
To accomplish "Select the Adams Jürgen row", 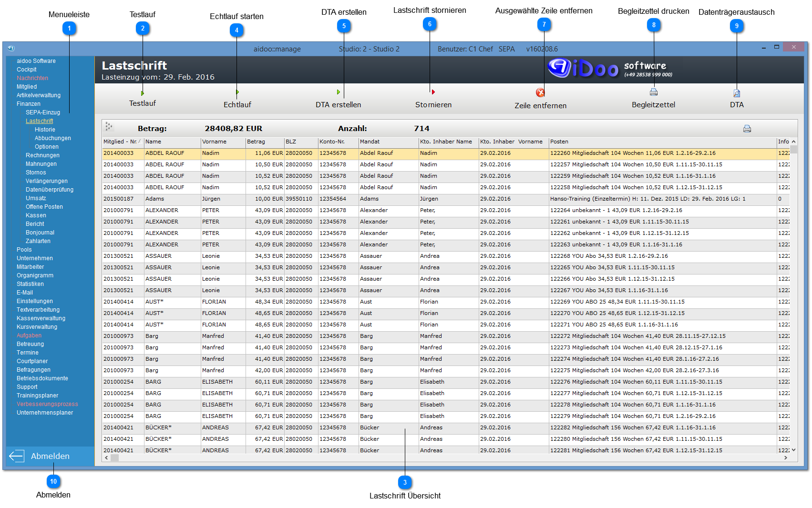I will pos(446,199).
